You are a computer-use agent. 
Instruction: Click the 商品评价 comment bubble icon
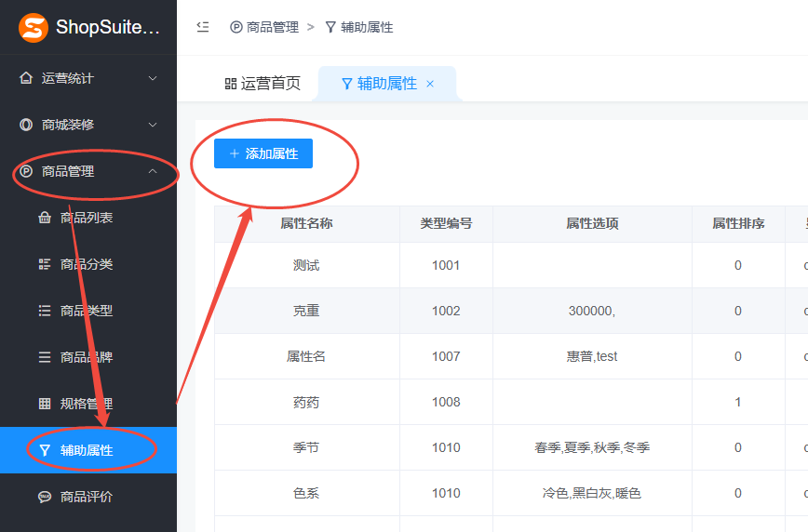pos(44,497)
